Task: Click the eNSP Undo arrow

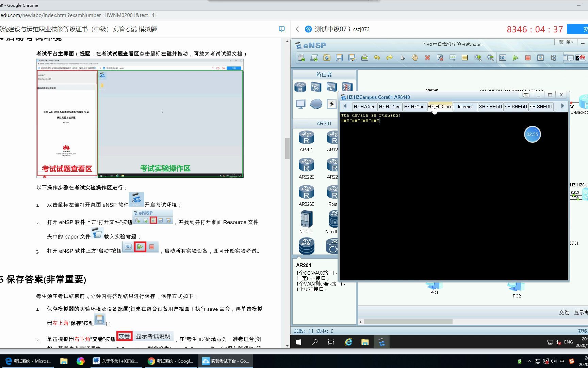Action: point(377,58)
